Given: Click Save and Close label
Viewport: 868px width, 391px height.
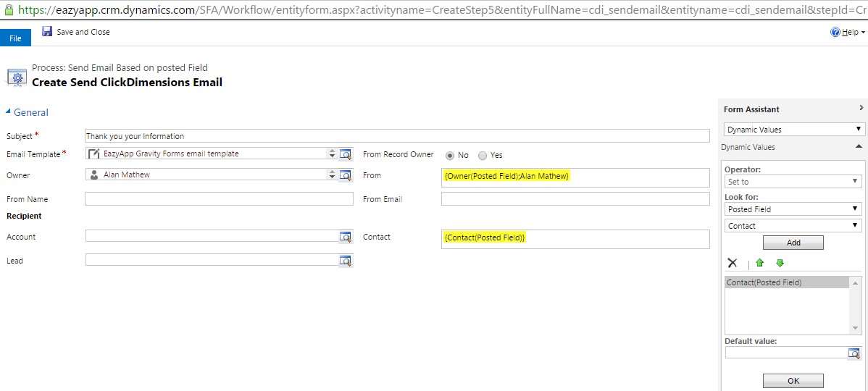Looking at the screenshot, I should 83,32.
